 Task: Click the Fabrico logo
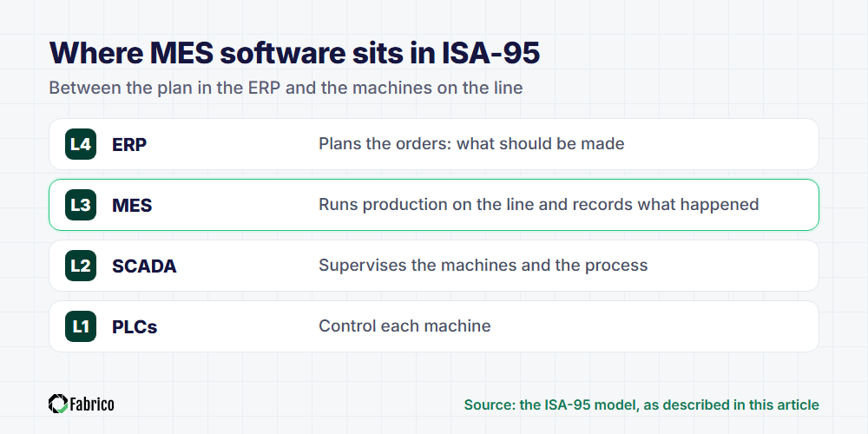[x=82, y=404]
